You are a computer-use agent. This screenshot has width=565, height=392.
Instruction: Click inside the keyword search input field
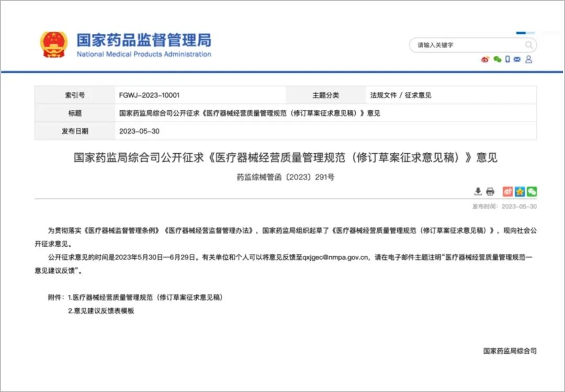pyautogui.click(x=460, y=45)
